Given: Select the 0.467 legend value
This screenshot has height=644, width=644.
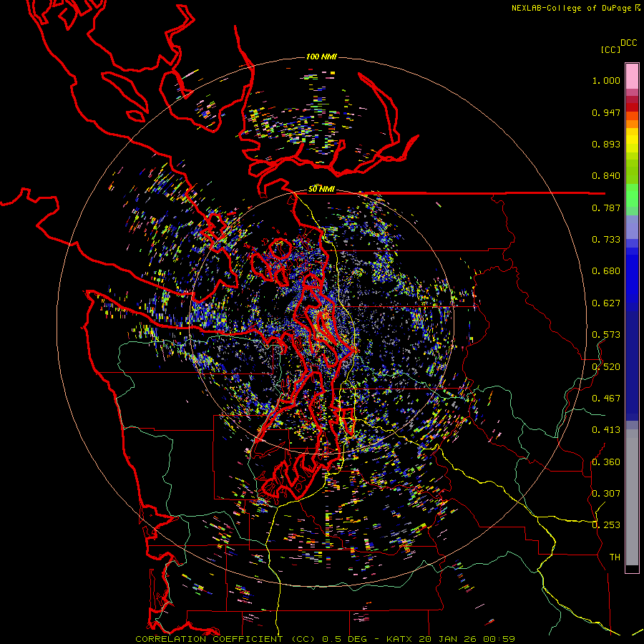Looking at the screenshot, I should pos(606,399).
